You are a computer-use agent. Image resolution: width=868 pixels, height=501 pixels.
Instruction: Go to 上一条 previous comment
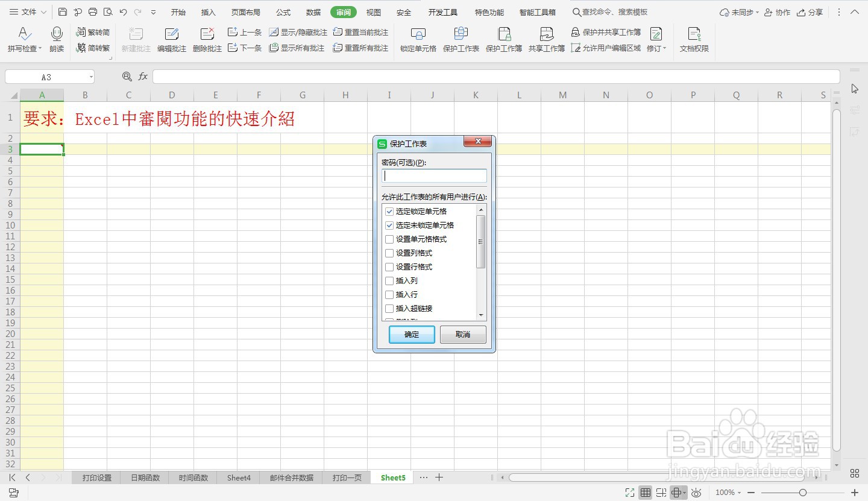245,32
